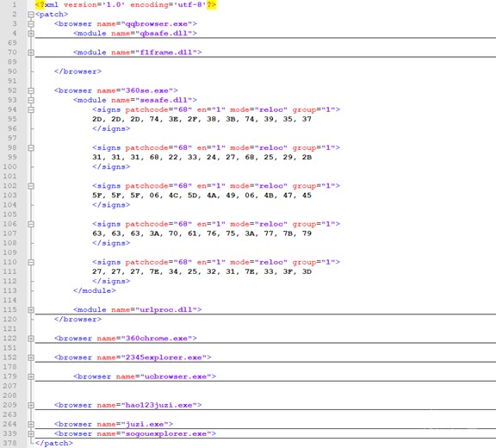Viewport: 496px width, 448px height.
Task: Expand the sogouexplorer.exe browser fold marker
Action: (31, 433)
